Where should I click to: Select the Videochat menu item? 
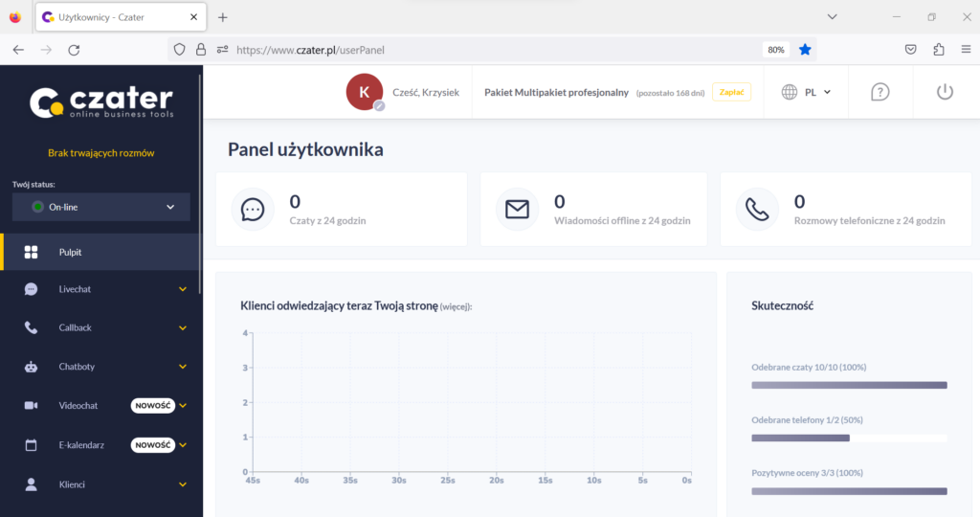point(101,406)
